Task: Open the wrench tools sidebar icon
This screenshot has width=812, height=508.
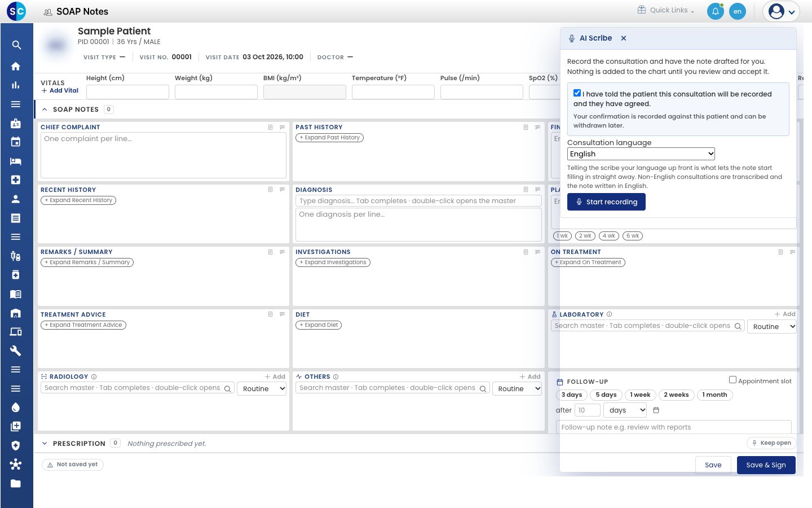Action: click(16, 351)
